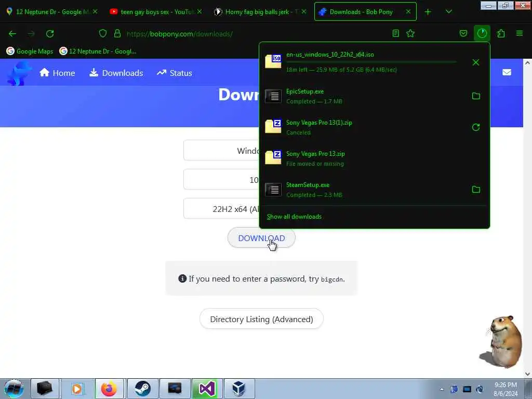This screenshot has height=399, width=532.
Task: Open the Firefox hamburger menu
Action: pyautogui.click(x=519, y=33)
